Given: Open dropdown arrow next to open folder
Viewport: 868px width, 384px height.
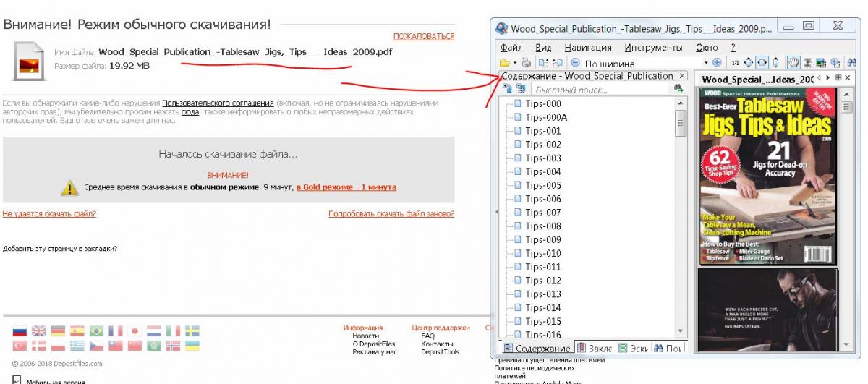Looking at the screenshot, I should 514,63.
